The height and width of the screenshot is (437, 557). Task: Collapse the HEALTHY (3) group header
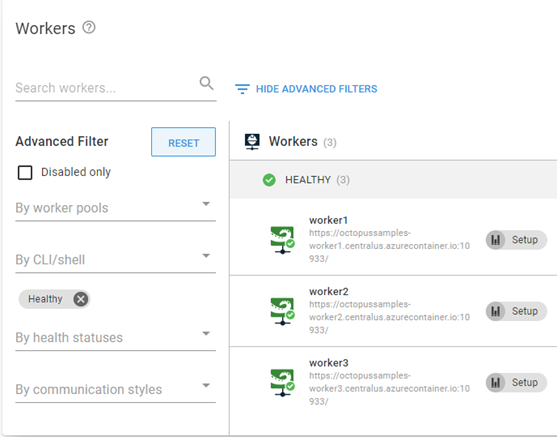[x=394, y=180]
